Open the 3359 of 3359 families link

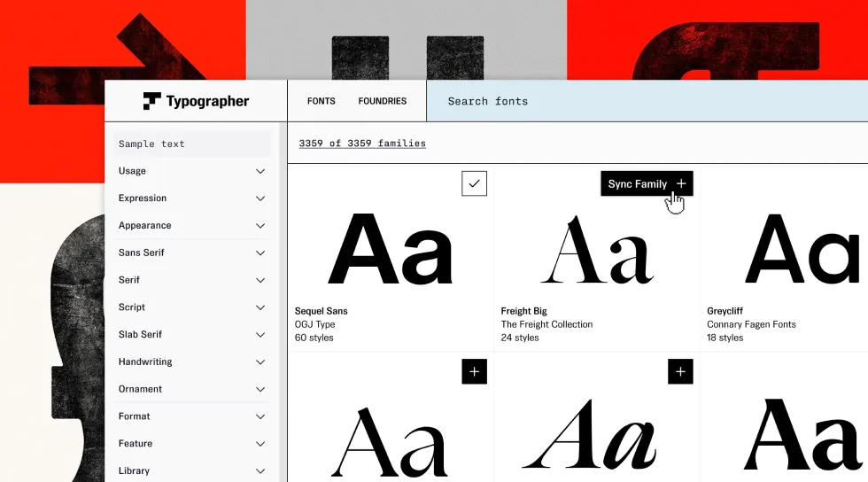(362, 144)
